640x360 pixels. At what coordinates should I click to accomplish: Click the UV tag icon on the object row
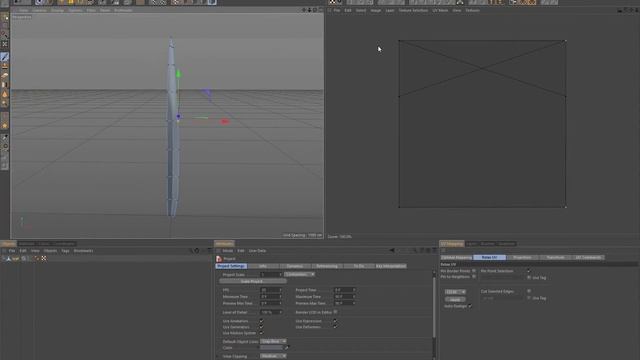tap(44, 258)
